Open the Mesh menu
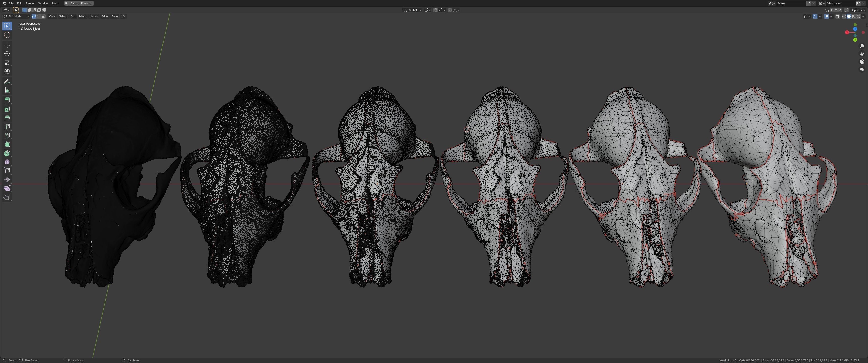 pos(83,16)
